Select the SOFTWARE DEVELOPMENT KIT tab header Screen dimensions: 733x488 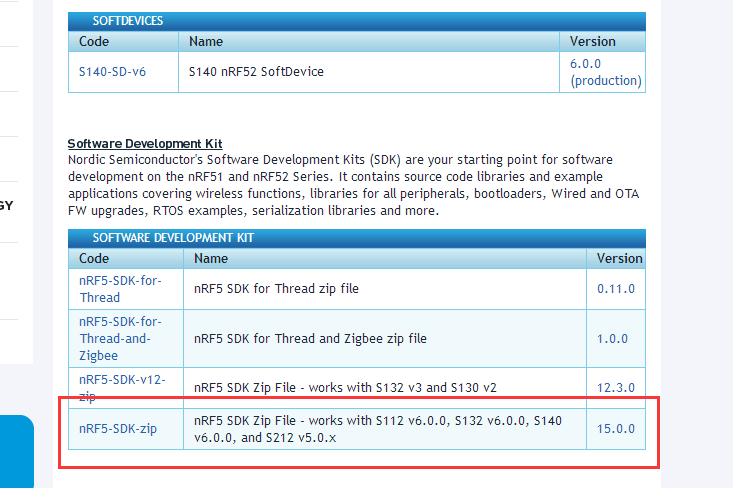pyautogui.click(x=173, y=238)
